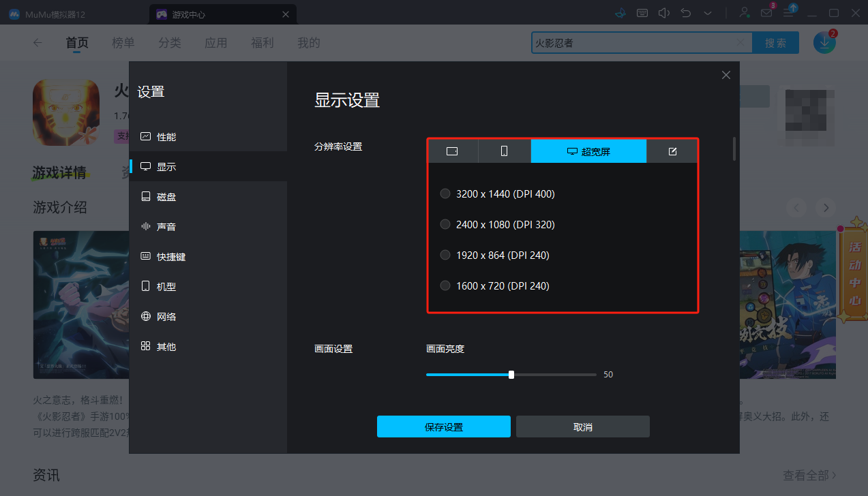Open the 网络 settings section
The image size is (868, 496).
point(166,316)
